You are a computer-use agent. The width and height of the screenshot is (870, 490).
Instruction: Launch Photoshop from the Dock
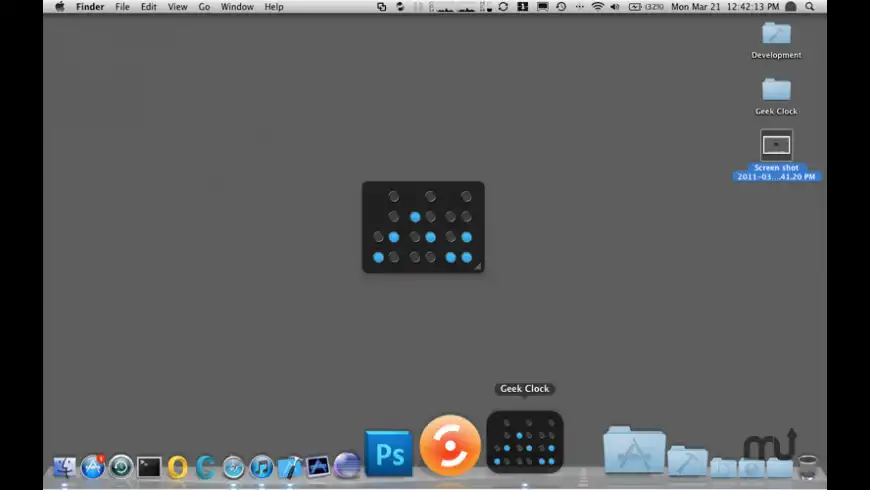point(388,453)
